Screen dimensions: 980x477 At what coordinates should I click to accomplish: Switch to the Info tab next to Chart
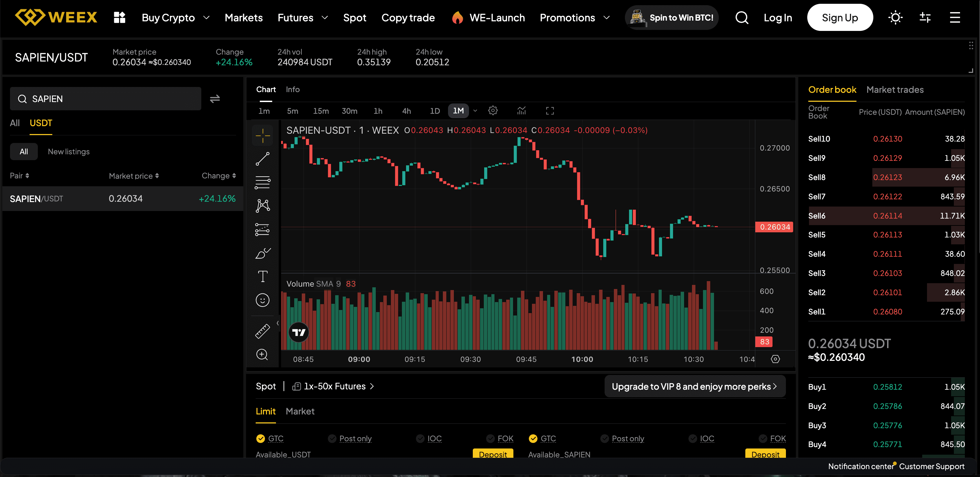[x=292, y=89]
